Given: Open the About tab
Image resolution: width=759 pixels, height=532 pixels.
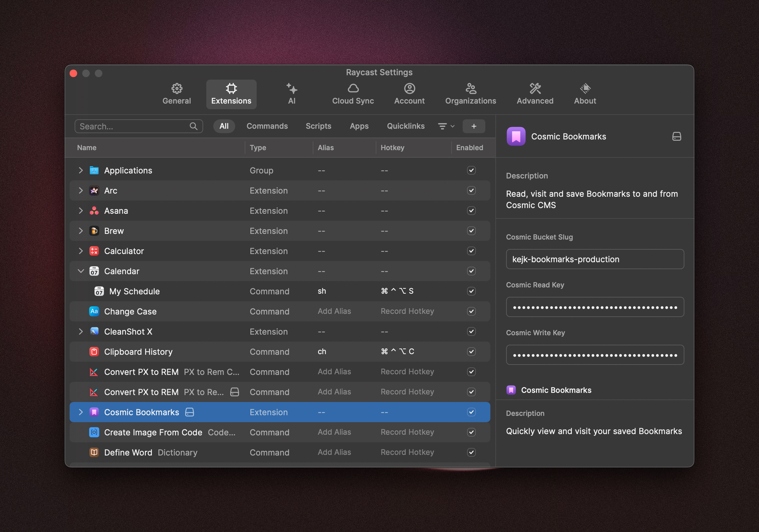Looking at the screenshot, I should tap(585, 94).
